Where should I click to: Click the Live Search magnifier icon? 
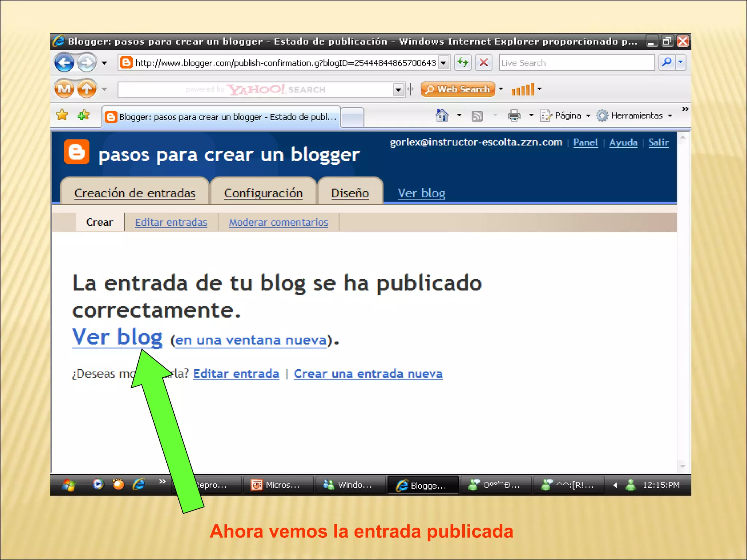pyautogui.click(x=667, y=62)
